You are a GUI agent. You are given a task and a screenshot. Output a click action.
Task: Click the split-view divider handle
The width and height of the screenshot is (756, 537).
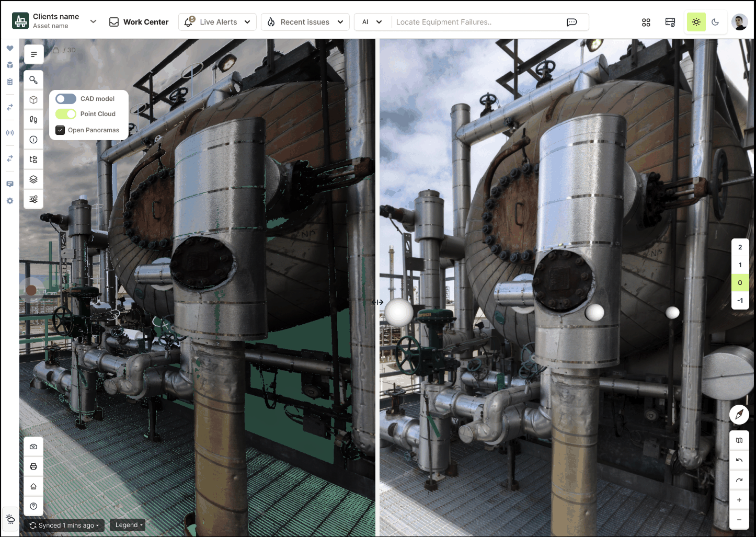point(377,302)
